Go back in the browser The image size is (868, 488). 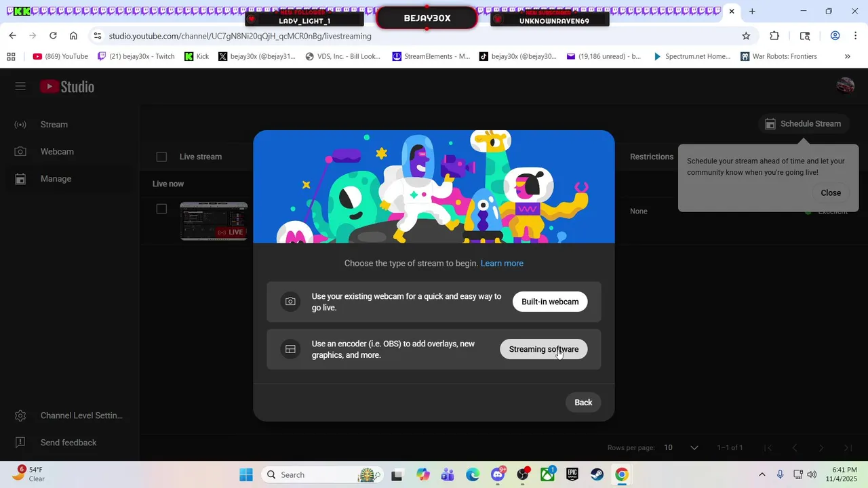[x=12, y=36]
